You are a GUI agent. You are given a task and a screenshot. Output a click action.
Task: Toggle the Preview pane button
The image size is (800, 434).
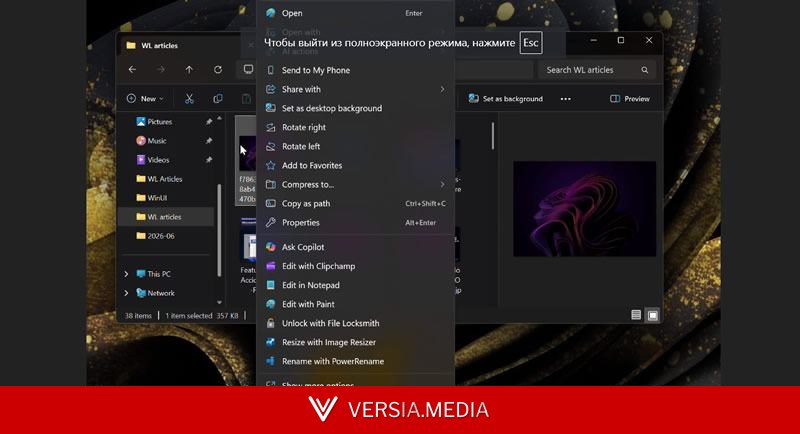[630, 98]
